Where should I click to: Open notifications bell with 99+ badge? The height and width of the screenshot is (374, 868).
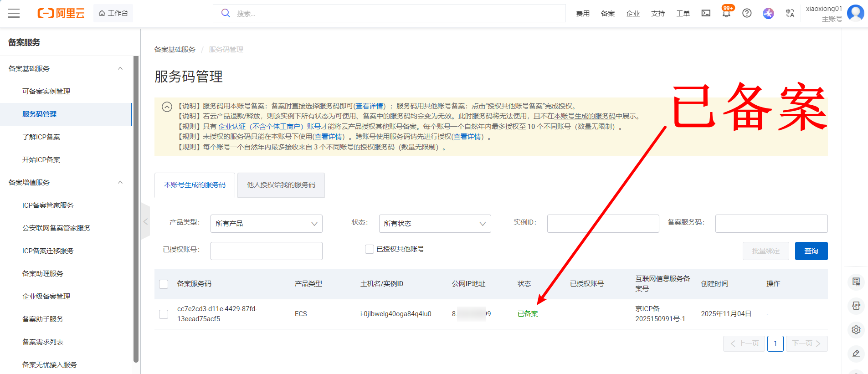pyautogui.click(x=727, y=12)
